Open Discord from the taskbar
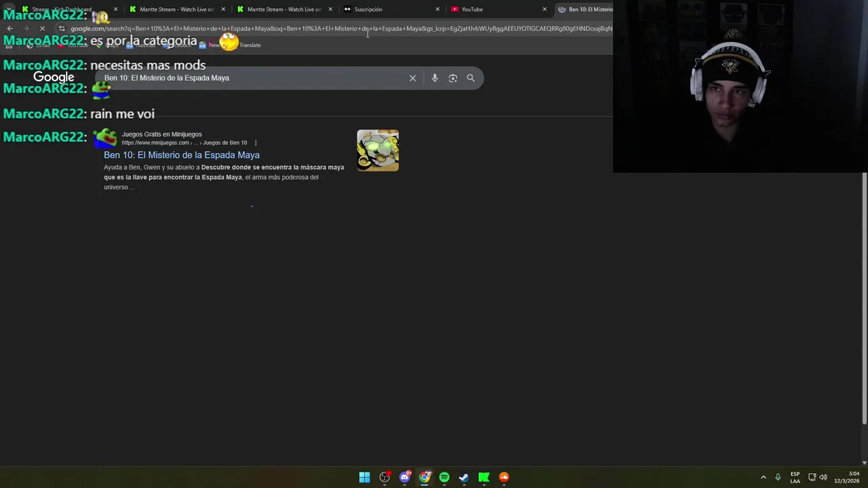 tap(405, 477)
